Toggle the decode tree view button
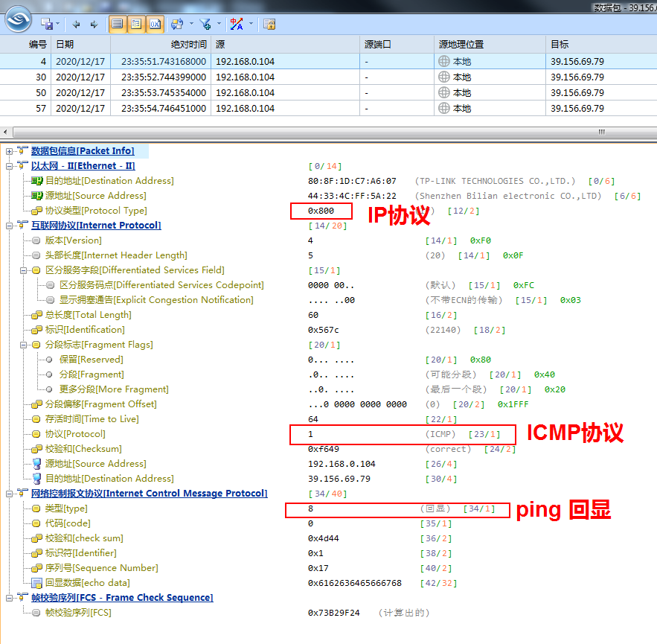The image size is (657, 644). [x=136, y=25]
